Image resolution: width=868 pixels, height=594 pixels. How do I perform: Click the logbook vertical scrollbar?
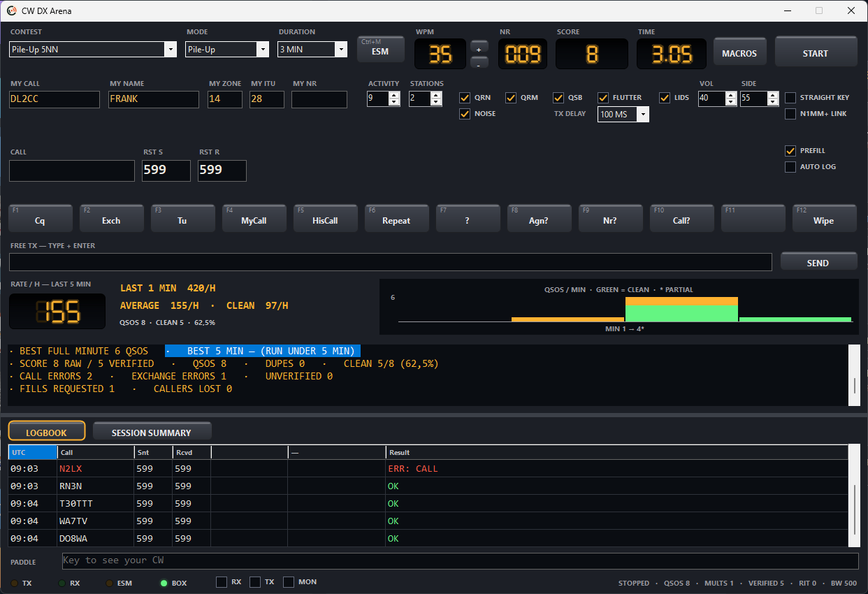pyautogui.click(x=855, y=495)
